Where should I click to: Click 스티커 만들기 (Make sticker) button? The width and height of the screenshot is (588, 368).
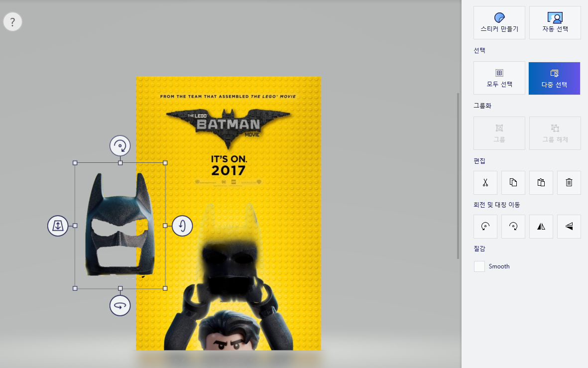coord(499,22)
